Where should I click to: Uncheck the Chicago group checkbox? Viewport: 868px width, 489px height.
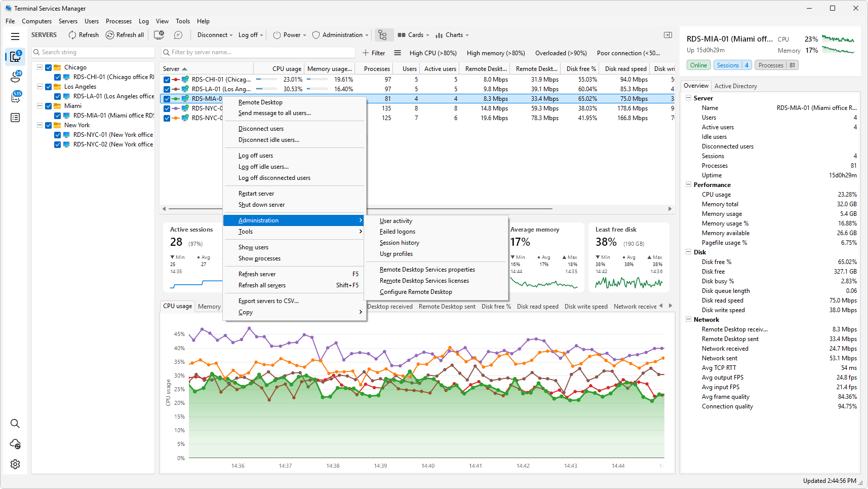click(49, 67)
